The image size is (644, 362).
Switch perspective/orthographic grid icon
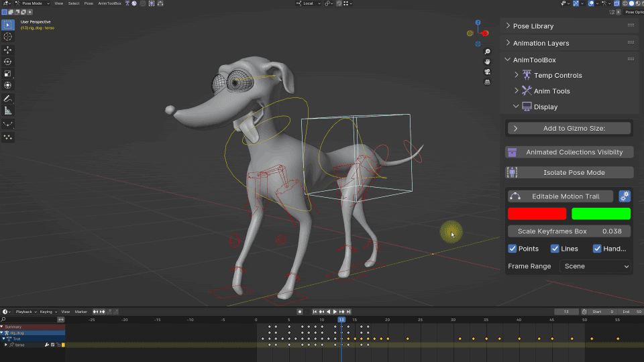(487, 82)
